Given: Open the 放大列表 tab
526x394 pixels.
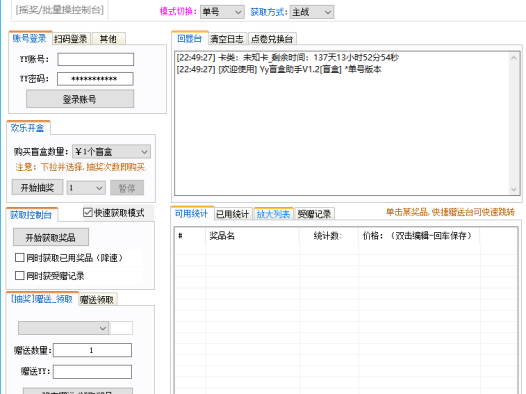Looking at the screenshot, I should tap(274, 214).
